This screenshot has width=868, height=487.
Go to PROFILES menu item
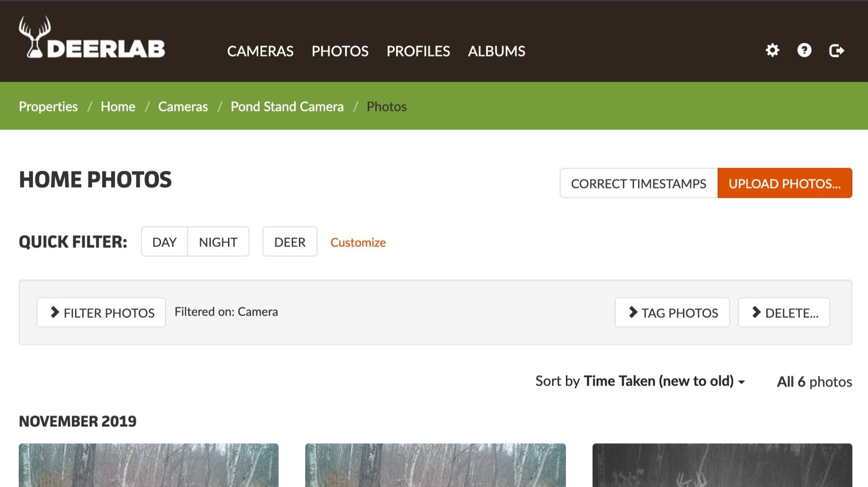tap(418, 51)
